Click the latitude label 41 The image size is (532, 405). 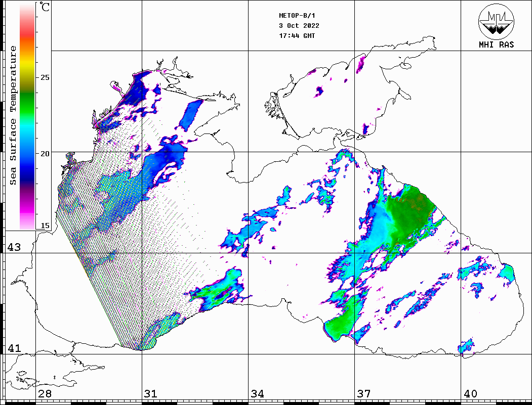[14, 348]
